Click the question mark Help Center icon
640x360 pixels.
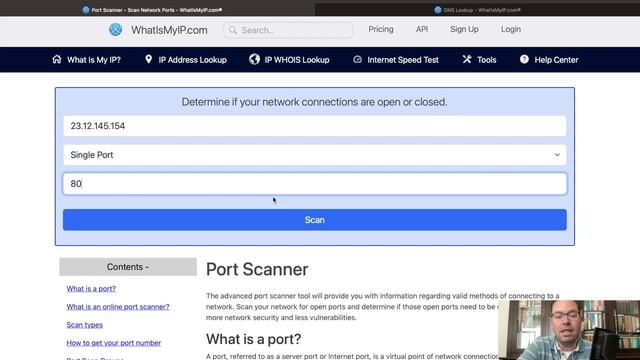tap(524, 59)
